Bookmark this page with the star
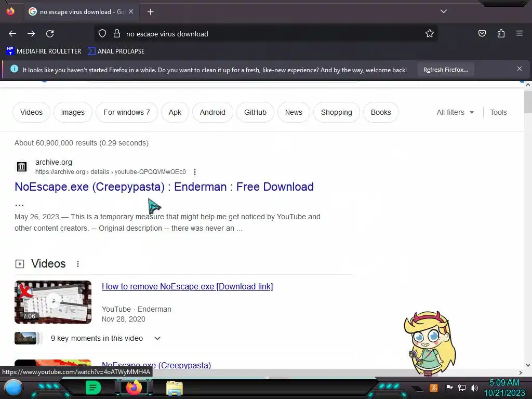The height and width of the screenshot is (399, 532). click(430, 34)
